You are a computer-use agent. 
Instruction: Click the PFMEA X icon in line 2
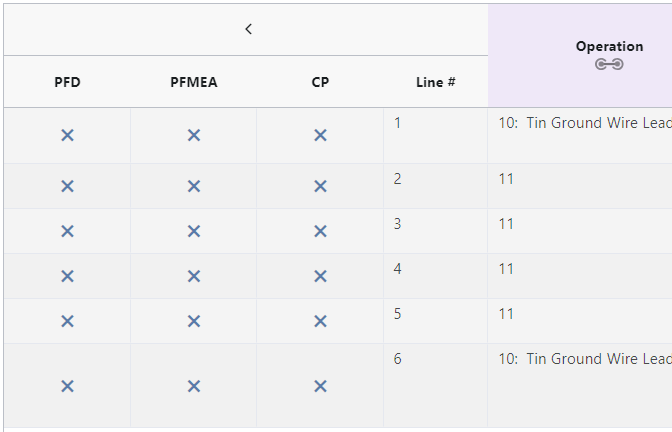tap(194, 186)
